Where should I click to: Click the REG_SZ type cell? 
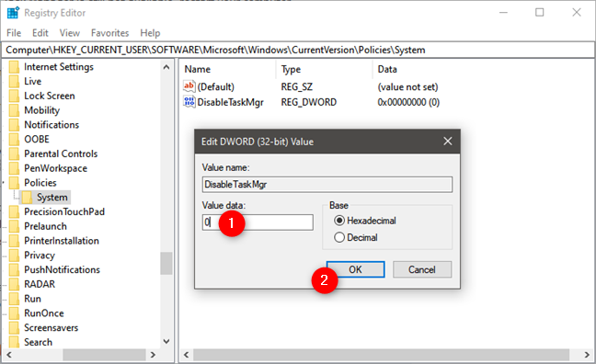(297, 86)
